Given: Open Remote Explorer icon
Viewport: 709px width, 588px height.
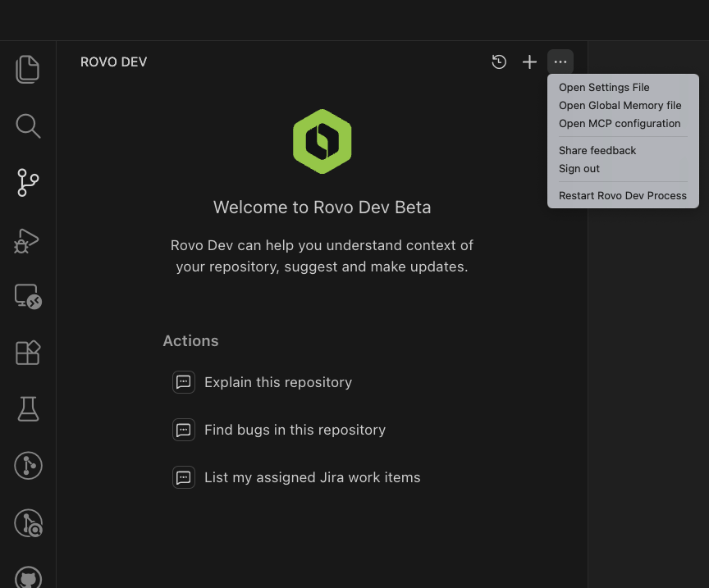Looking at the screenshot, I should tap(28, 297).
